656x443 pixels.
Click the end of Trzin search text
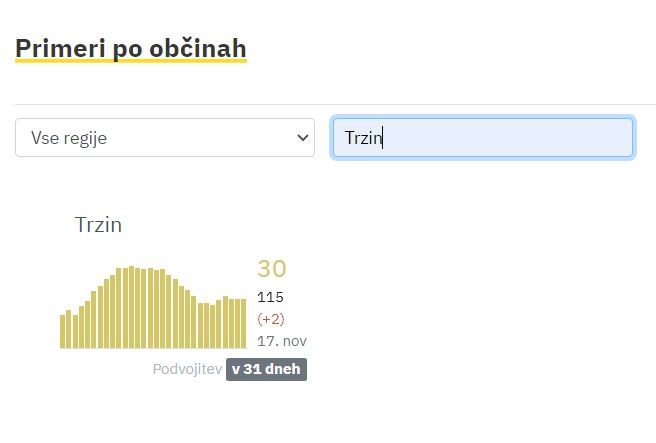click(385, 138)
